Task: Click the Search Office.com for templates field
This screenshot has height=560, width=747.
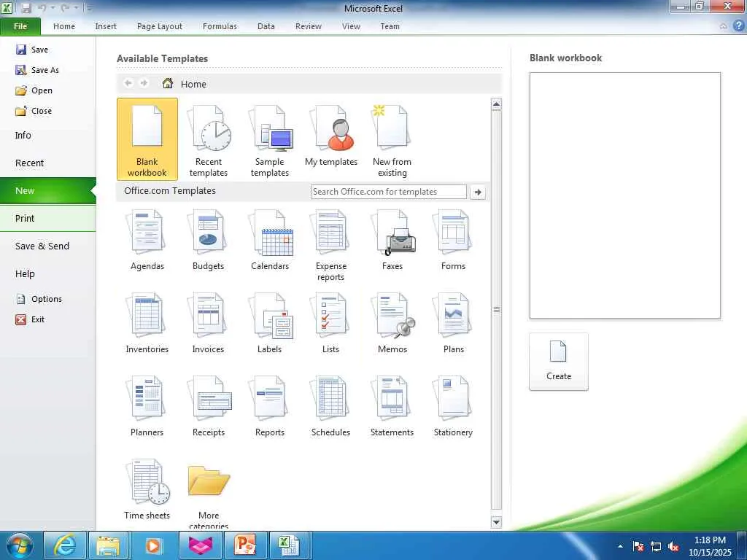Action: point(389,192)
